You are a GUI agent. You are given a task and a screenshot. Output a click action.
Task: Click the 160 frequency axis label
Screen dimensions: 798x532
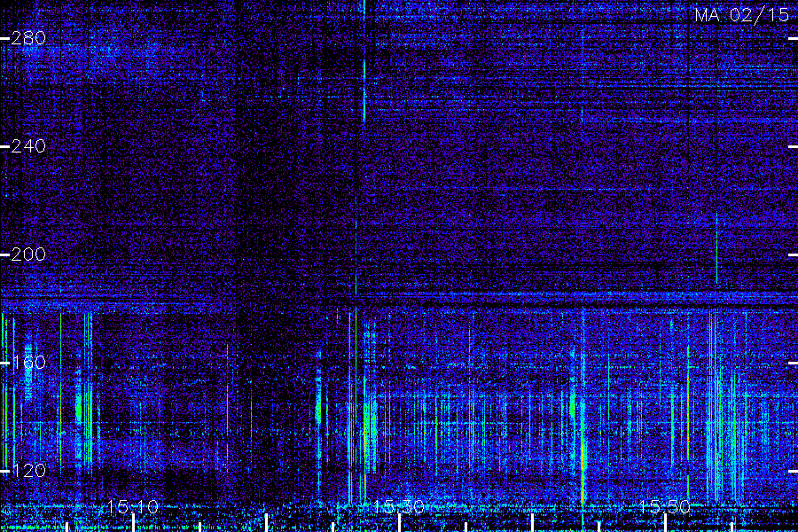[x=28, y=363]
